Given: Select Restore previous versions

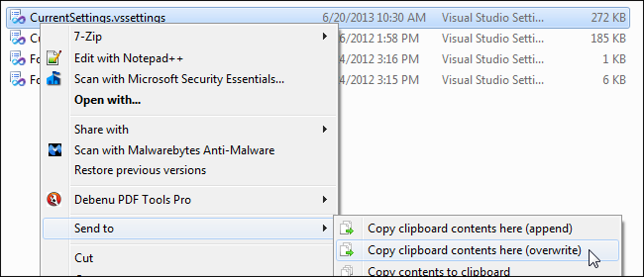Looking at the screenshot, I should 140,170.
